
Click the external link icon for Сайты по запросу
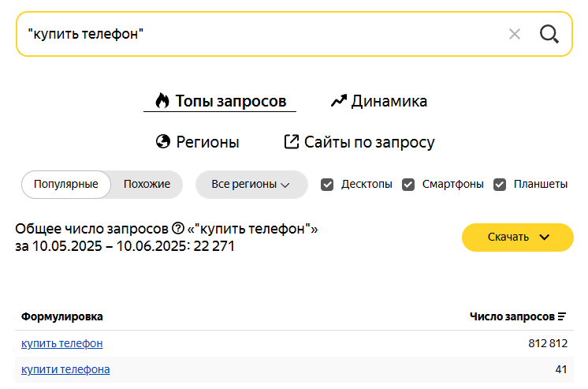(292, 141)
